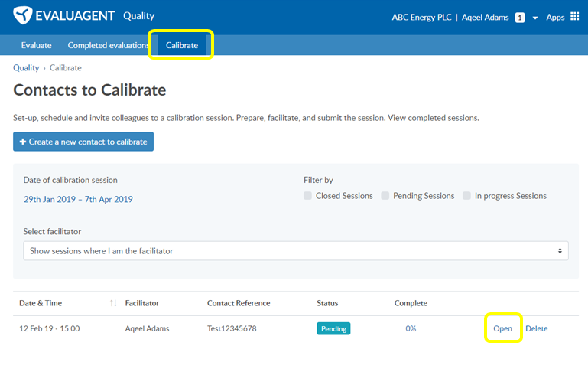This screenshot has height=372, width=588.
Task: Click the 12 Feb 19 - 15:00 cell
Action: (x=50, y=328)
